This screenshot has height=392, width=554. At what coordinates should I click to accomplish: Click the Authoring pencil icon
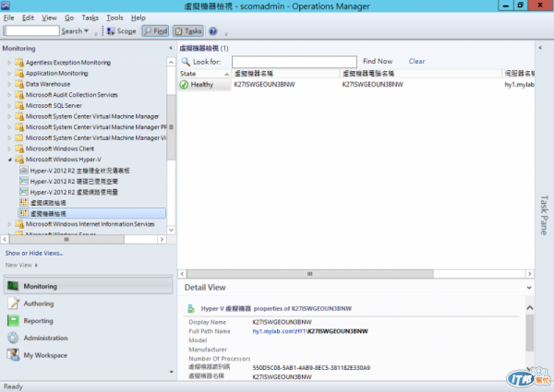point(14,303)
